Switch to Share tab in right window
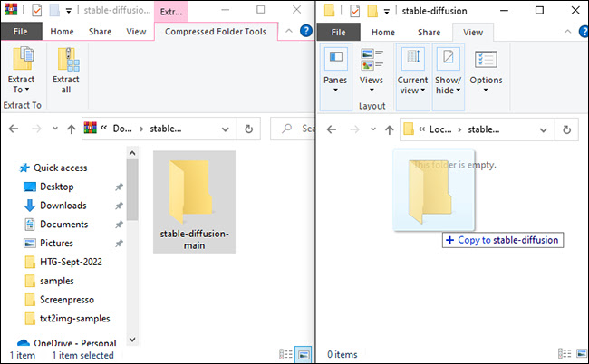Image resolution: width=589 pixels, height=364 pixels. pyautogui.click(x=429, y=33)
